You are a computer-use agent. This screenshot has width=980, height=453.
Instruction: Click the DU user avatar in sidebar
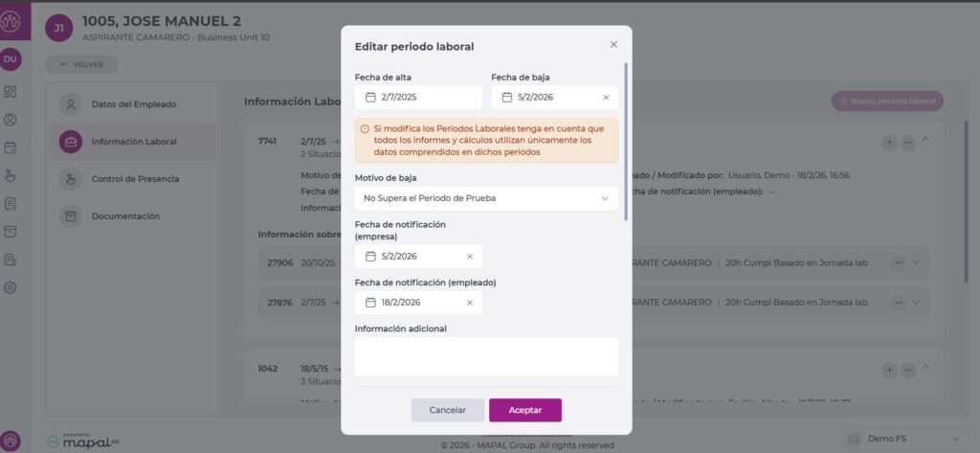(x=11, y=59)
